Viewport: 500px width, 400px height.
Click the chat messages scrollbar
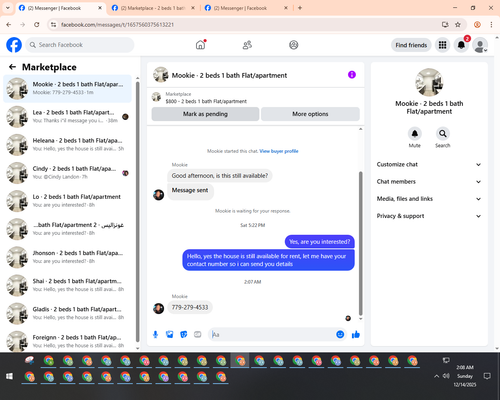pyautogui.click(x=360, y=243)
